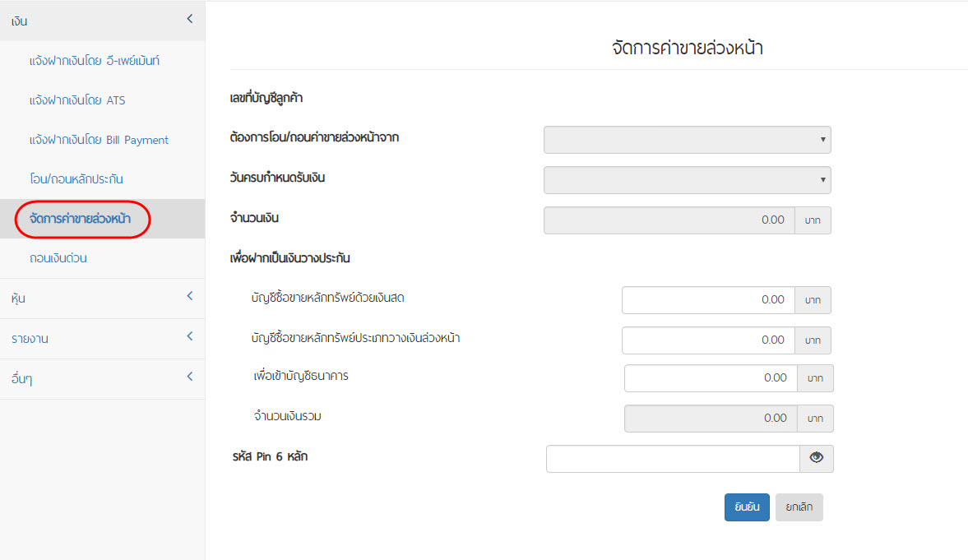Open แจ้งฝากเงินโดย อี-เพย์เมนท์ menu item
This screenshot has height=560, width=968.
(x=95, y=61)
